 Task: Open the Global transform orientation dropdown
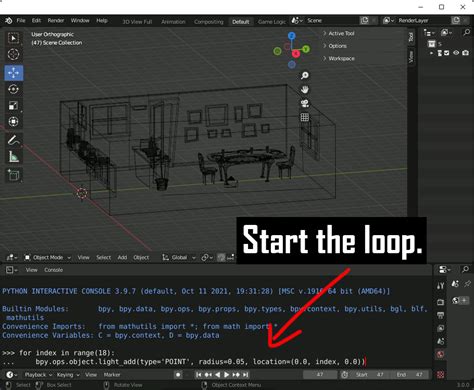[179, 257]
